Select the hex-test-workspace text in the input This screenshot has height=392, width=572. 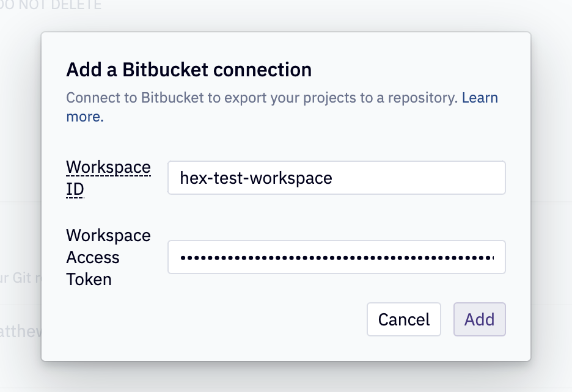point(255,178)
